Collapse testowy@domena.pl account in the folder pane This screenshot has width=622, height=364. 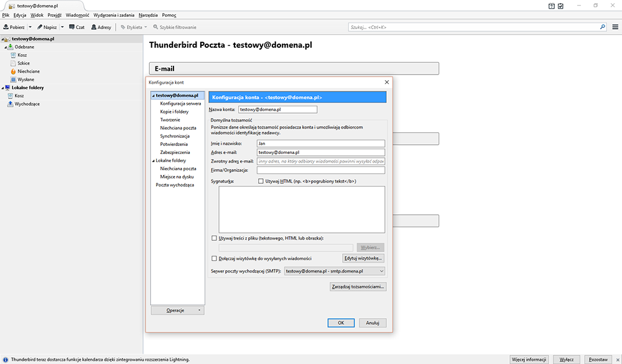[2, 39]
